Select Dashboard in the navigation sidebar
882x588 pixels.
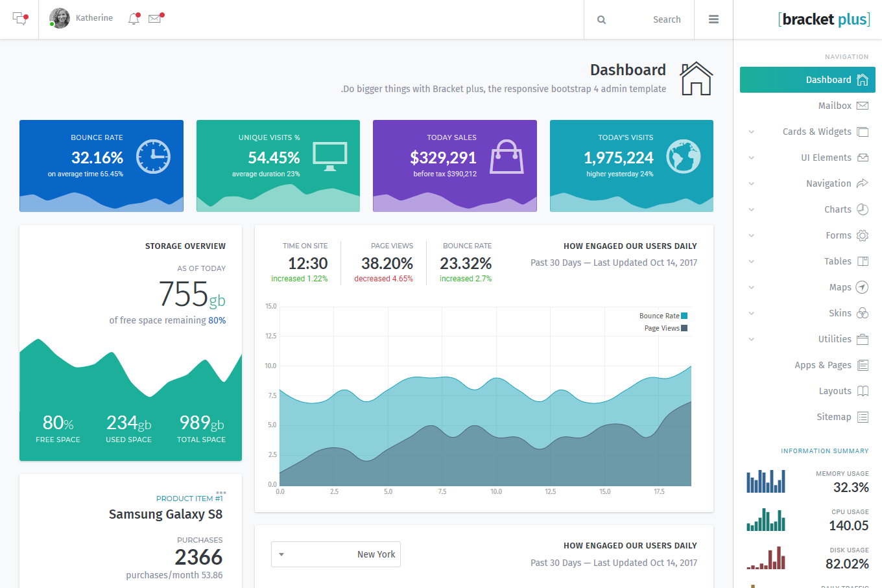pos(807,80)
